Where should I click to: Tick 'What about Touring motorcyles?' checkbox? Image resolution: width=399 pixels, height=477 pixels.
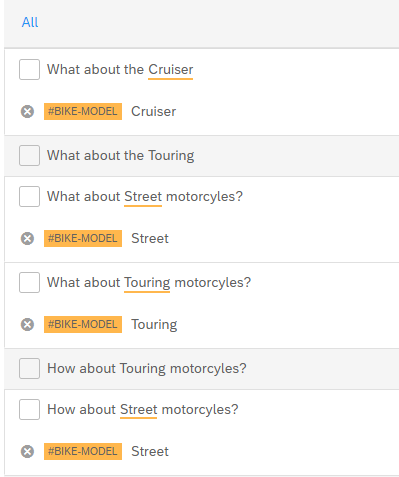pos(29,282)
